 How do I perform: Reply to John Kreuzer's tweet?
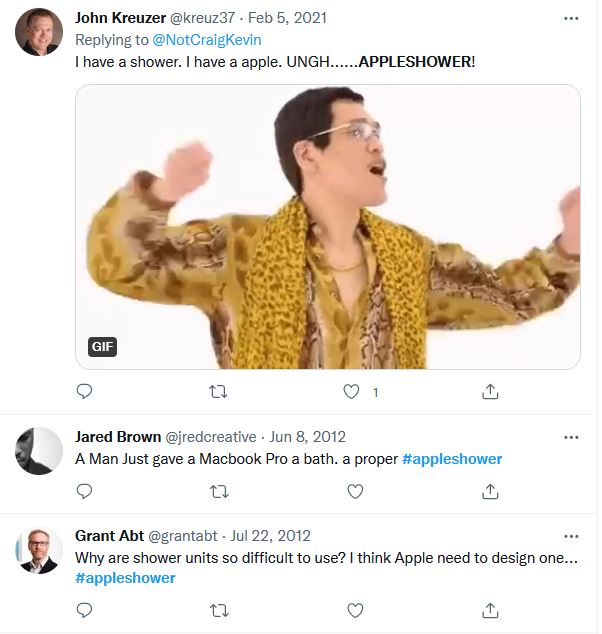click(84, 391)
